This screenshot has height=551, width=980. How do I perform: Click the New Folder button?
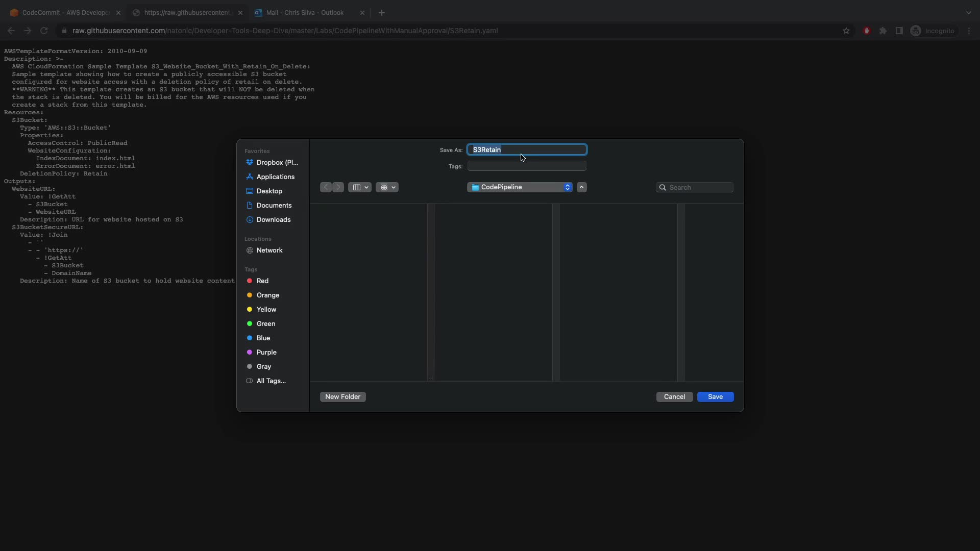342,397
